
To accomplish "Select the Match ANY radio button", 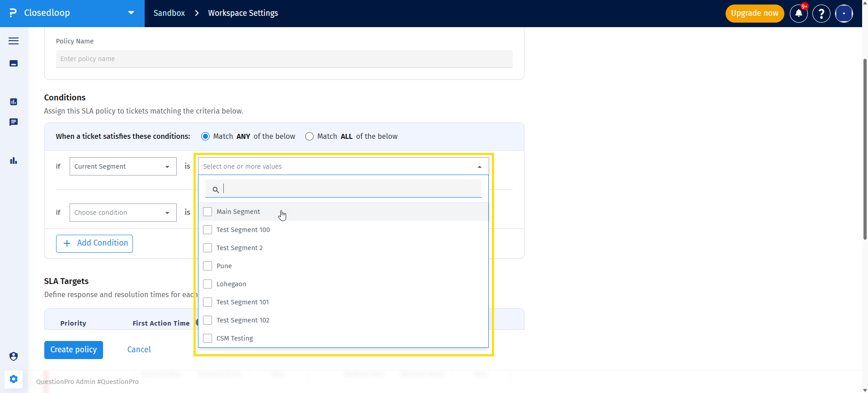I will [205, 137].
